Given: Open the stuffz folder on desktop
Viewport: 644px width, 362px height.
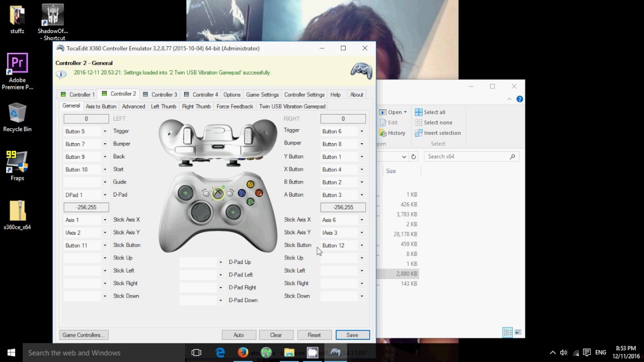Looking at the screenshot, I should [x=17, y=19].
